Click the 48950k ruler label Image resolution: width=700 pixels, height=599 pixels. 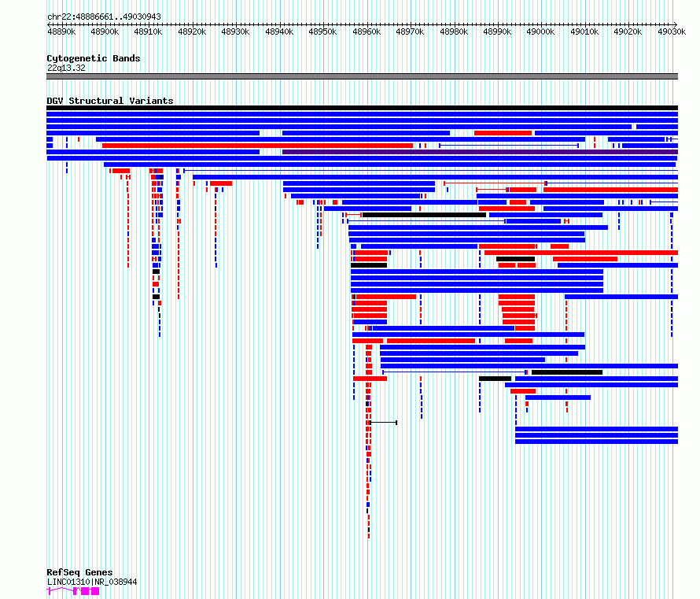point(322,31)
